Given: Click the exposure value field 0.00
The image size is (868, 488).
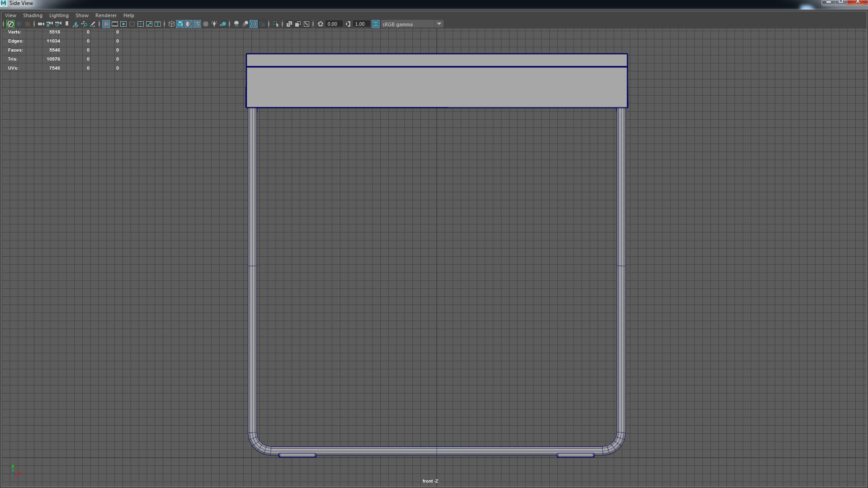Looking at the screenshot, I should click(x=333, y=24).
